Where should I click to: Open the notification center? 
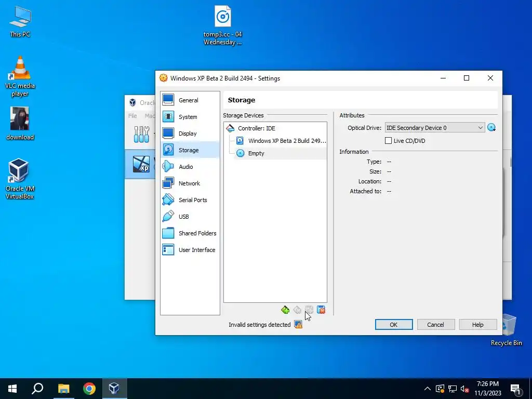pos(515,389)
